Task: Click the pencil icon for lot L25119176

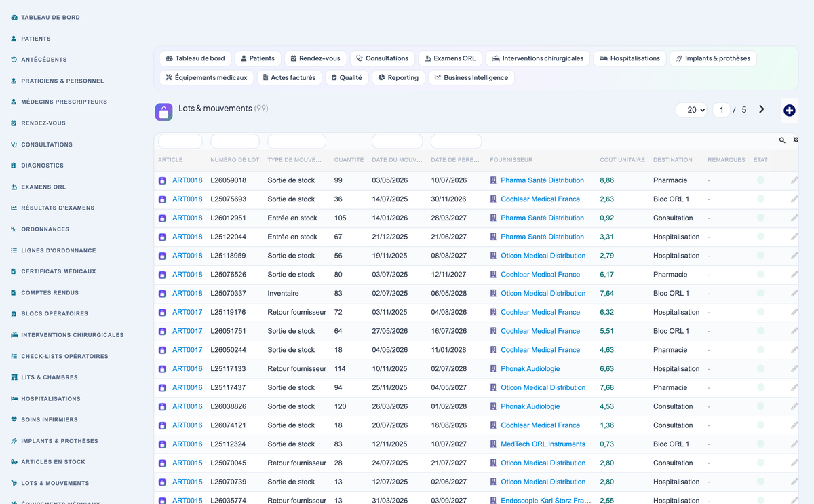Action: coord(794,313)
